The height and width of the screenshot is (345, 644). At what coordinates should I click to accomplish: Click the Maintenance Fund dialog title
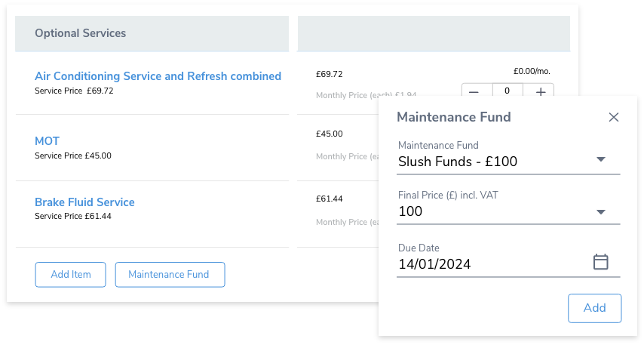pos(454,117)
